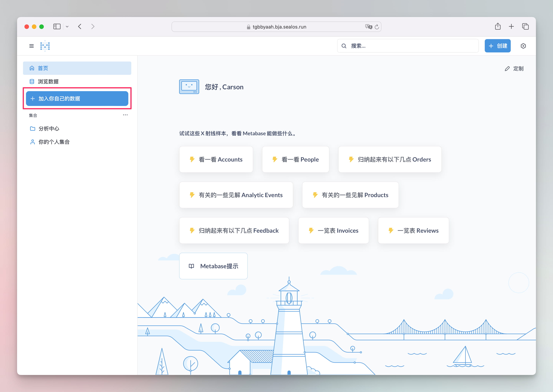The height and width of the screenshot is (392, 553).
Task: Open Metabase settings via gear icon
Action: click(523, 46)
